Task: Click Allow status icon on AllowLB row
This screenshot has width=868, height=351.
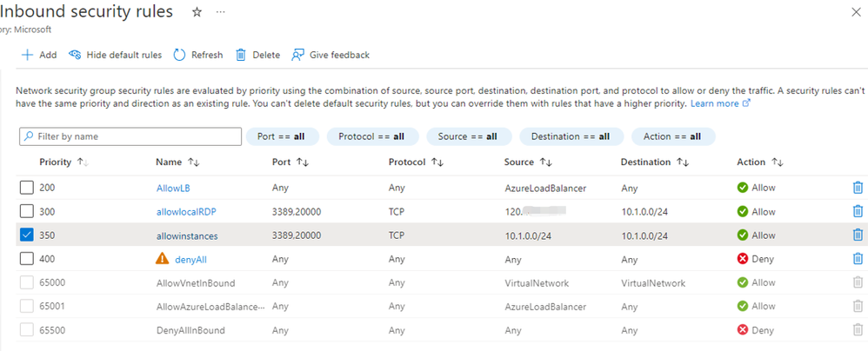Action: (x=743, y=188)
